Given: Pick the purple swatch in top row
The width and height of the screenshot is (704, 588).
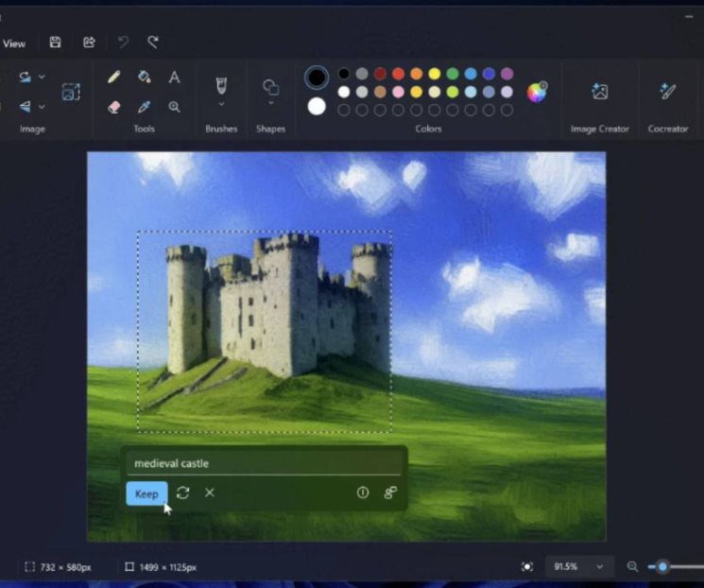Looking at the screenshot, I should 507,74.
